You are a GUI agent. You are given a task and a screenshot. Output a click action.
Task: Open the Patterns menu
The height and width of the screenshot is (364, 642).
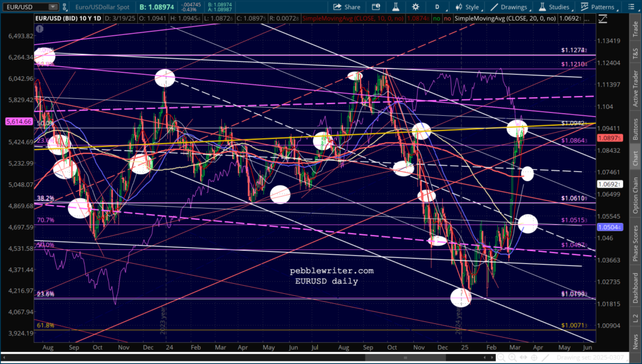599,7
